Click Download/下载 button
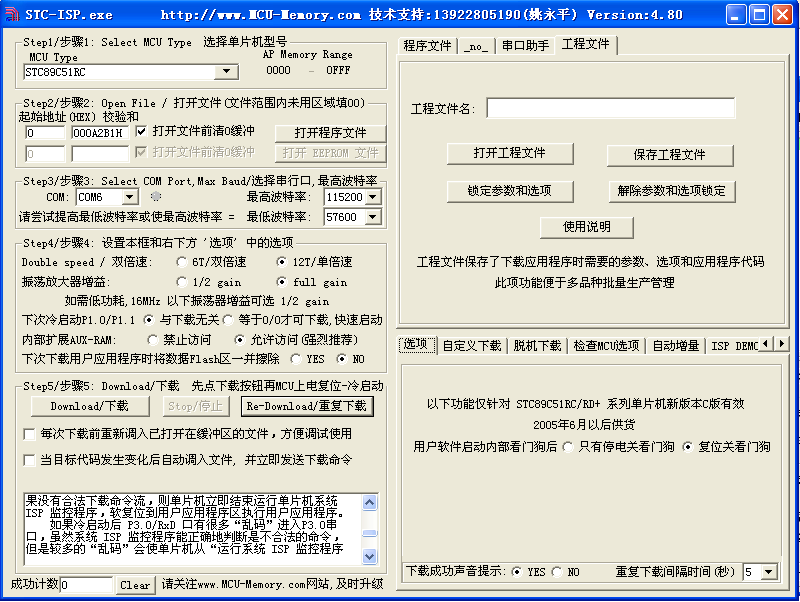 pos(90,406)
